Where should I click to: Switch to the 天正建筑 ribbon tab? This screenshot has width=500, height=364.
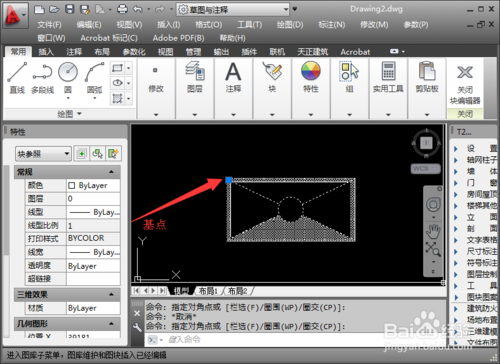(313, 52)
